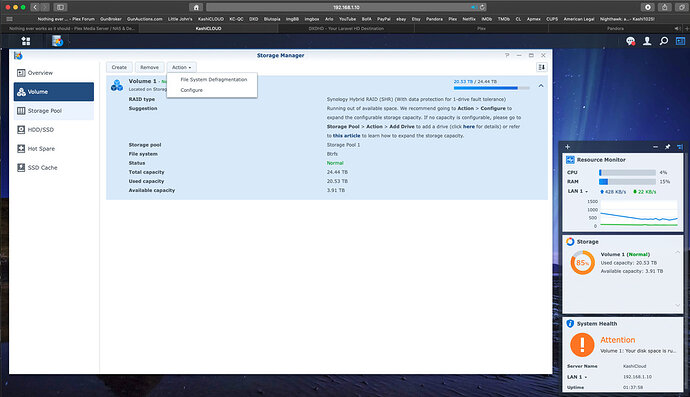Toggle the DSM widgets panel icon
The width and height of the screenshot is (690, 397).
click(x=680, y=41)
